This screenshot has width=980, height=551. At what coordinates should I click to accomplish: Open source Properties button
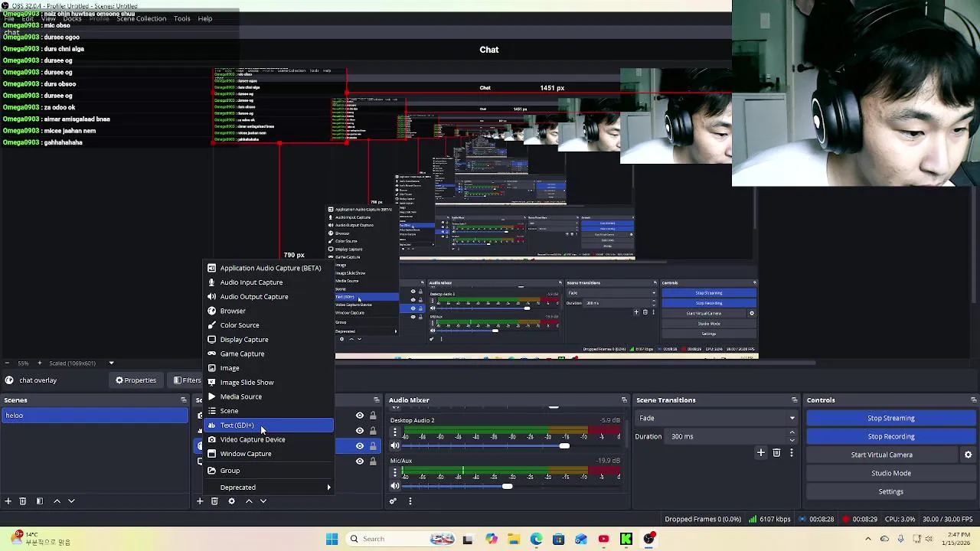tap(136, 380)
